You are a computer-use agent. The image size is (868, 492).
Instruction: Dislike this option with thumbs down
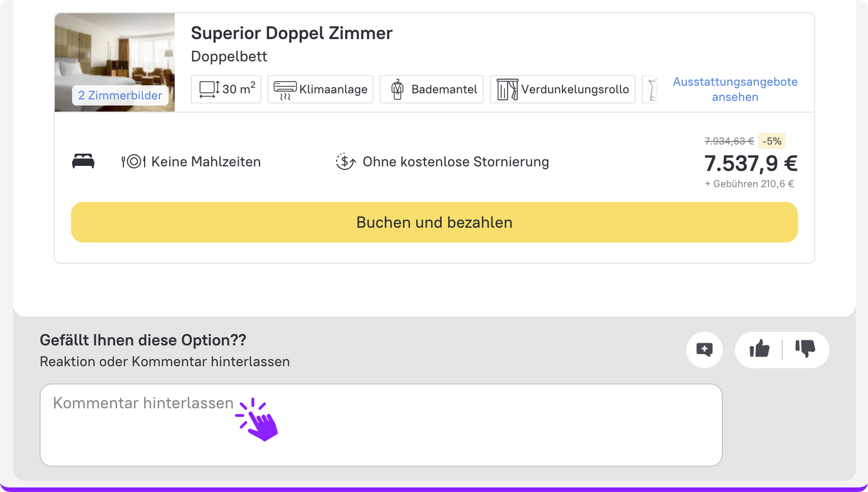click(805, 349)
